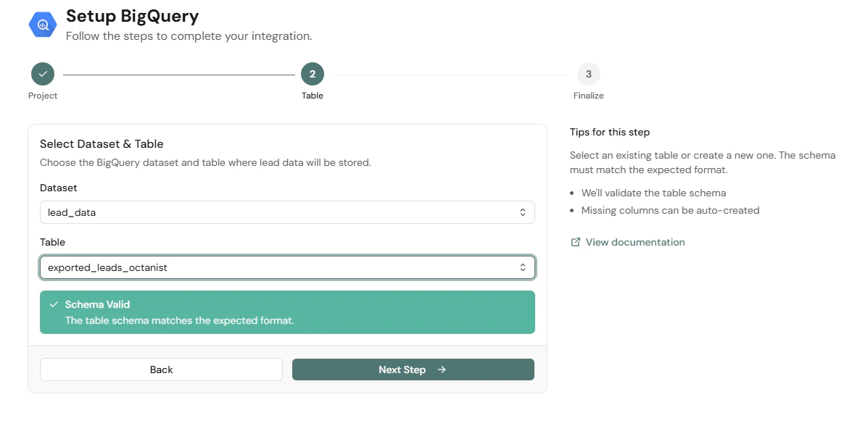Screen dimensions: 868x426
Task: Click 'The table schema matches the expected format.' message
Action: [x=179, y=320]
